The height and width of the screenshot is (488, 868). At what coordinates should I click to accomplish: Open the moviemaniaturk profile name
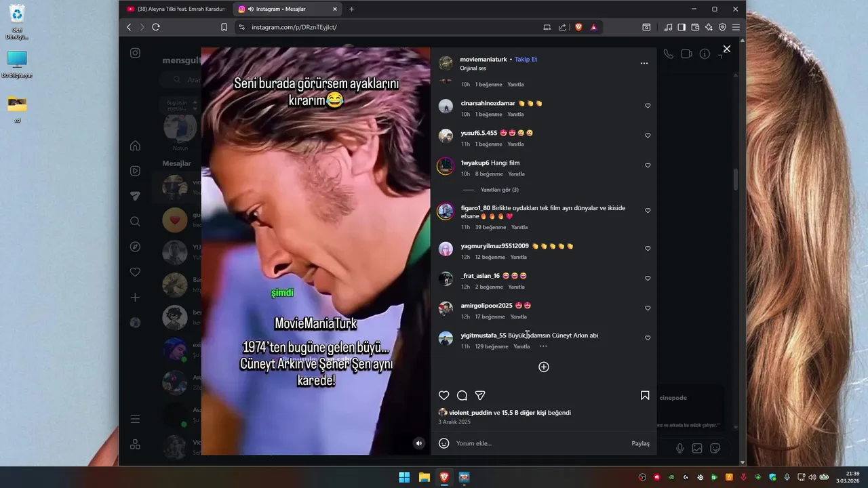click(484, 60)
